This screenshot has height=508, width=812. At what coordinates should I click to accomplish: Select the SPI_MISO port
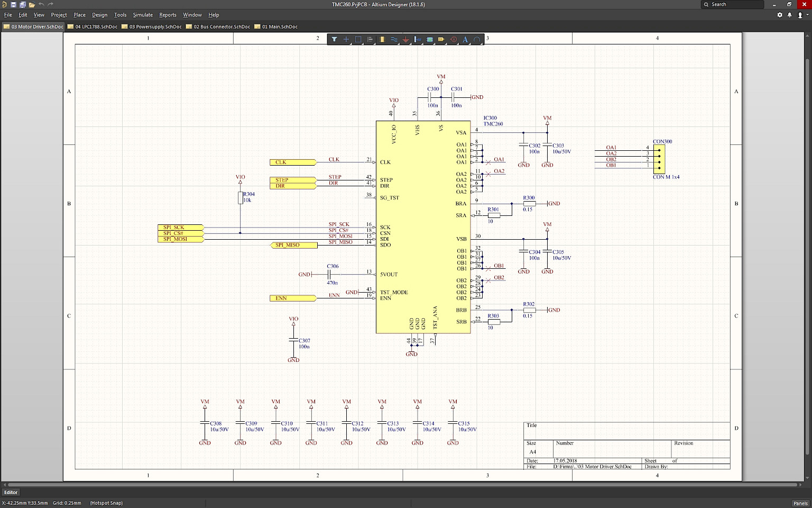coord(294,245)
